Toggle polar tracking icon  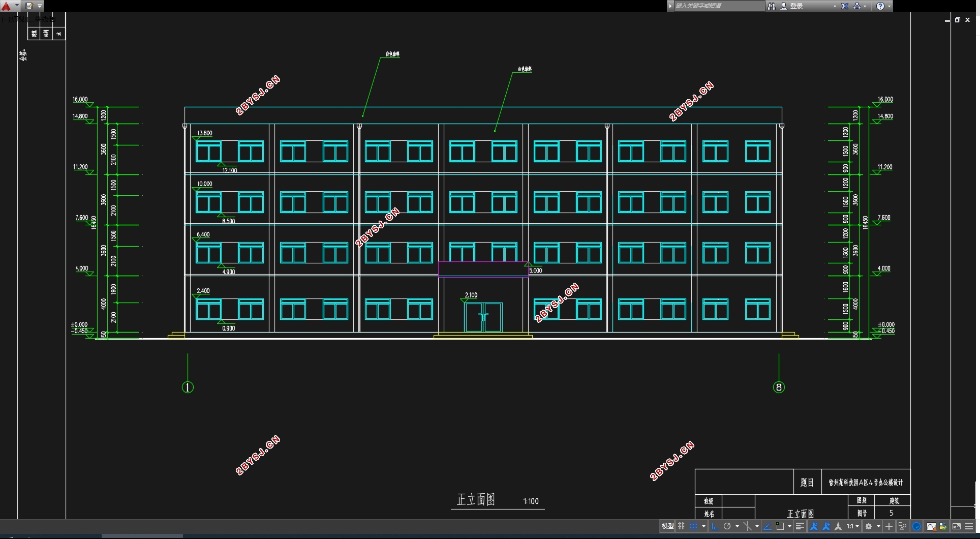click(x=727, y=526)
